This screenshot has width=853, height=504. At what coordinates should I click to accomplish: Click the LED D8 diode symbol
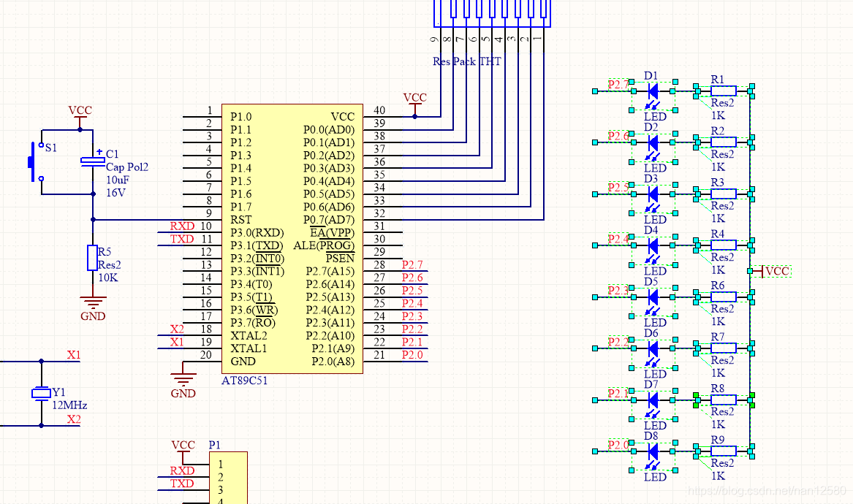pos(653,451)
